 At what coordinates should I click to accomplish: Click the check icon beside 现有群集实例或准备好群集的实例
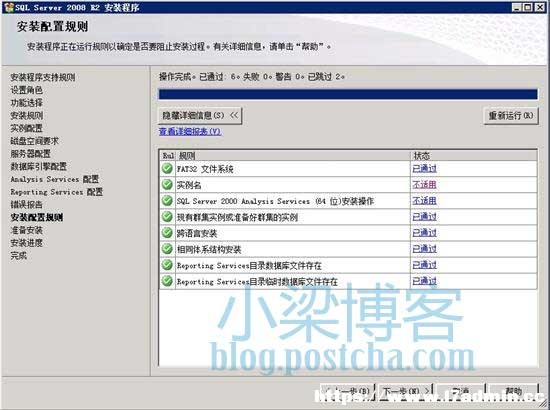coord(167,217)
